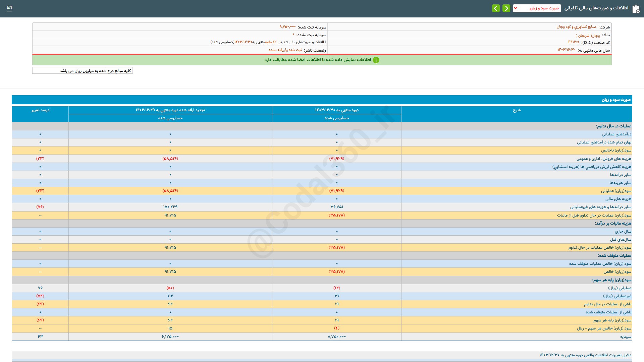This screenshot has width=644, height=362.
Task: Open the صورت سود و زیان report dropdown
Action: [540, 8]
